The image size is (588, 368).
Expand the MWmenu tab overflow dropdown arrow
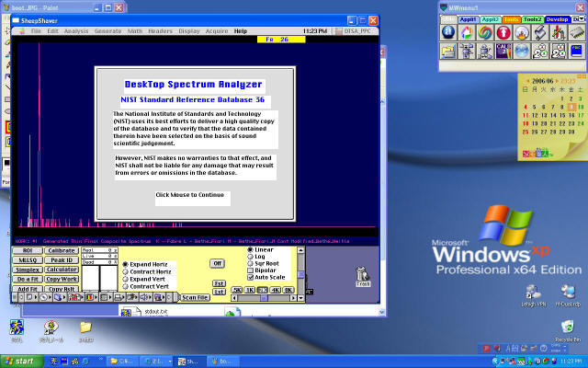[582, 18]
